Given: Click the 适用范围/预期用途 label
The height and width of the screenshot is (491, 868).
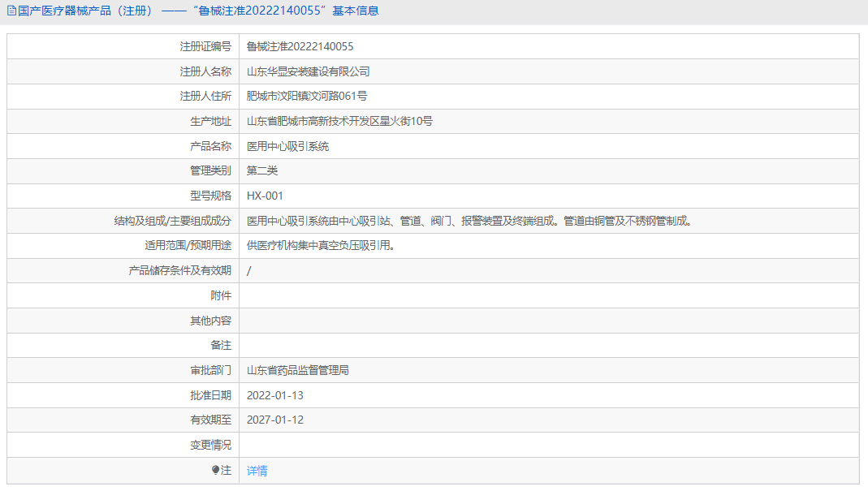Looking at the screenshot, I should click(188, 245).
